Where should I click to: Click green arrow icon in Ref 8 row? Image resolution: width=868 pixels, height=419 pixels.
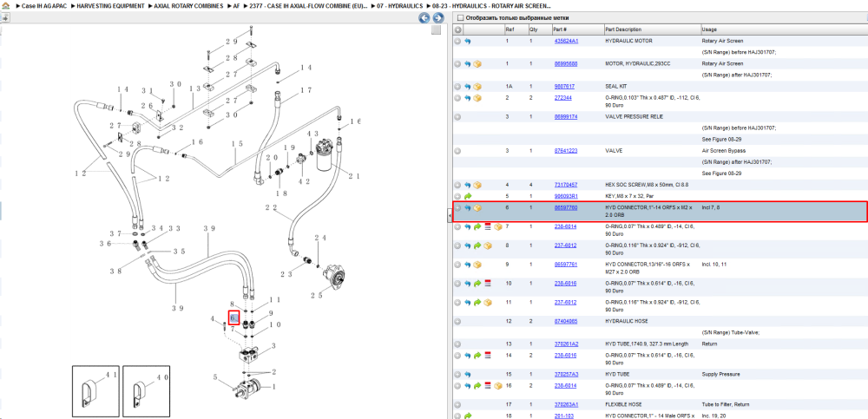coord(477,246)
